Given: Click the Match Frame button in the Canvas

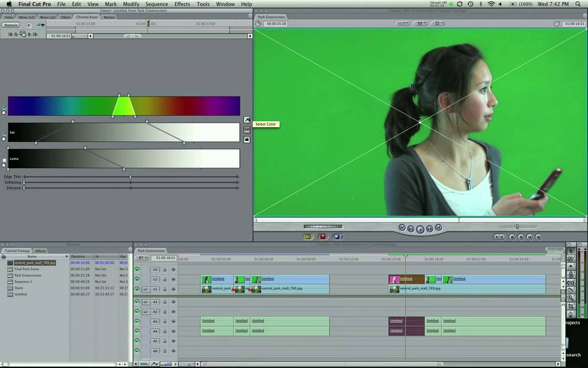Looking at the screenshot, I should pyautogui.click(x=538, y=237).
